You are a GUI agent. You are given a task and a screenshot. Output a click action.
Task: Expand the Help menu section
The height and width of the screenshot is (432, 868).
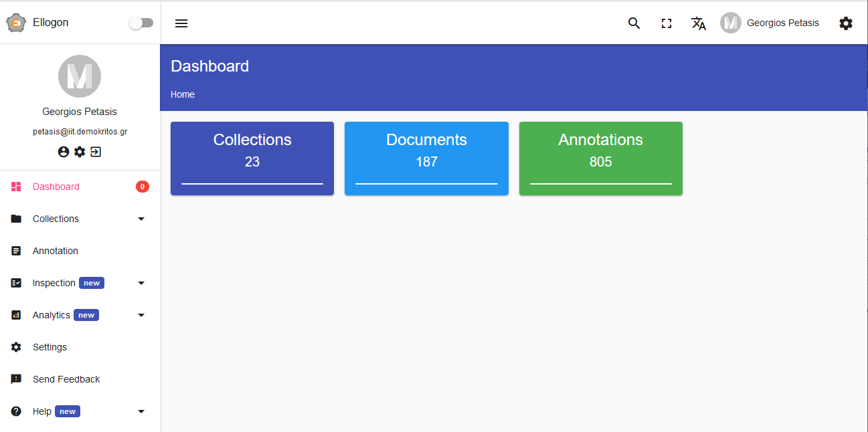pos(141,411)
